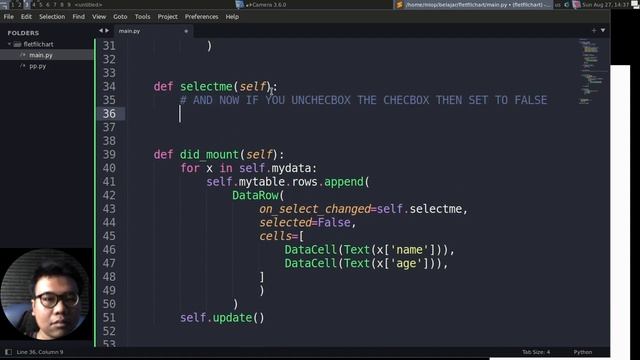640x360 pixels.
Task: Open the View menu
Action: (x=99, y=17)
